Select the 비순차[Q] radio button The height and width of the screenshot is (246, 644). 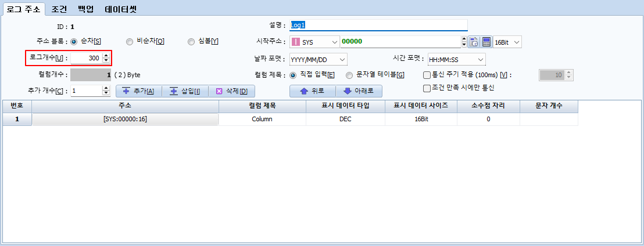coord(130,41)
